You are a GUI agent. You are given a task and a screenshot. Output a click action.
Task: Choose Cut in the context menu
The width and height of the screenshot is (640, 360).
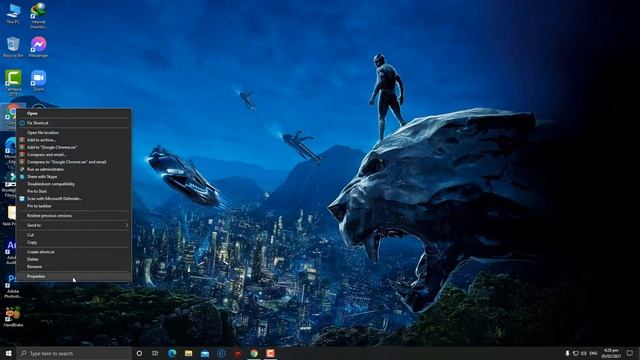click(x=73, y=235)
